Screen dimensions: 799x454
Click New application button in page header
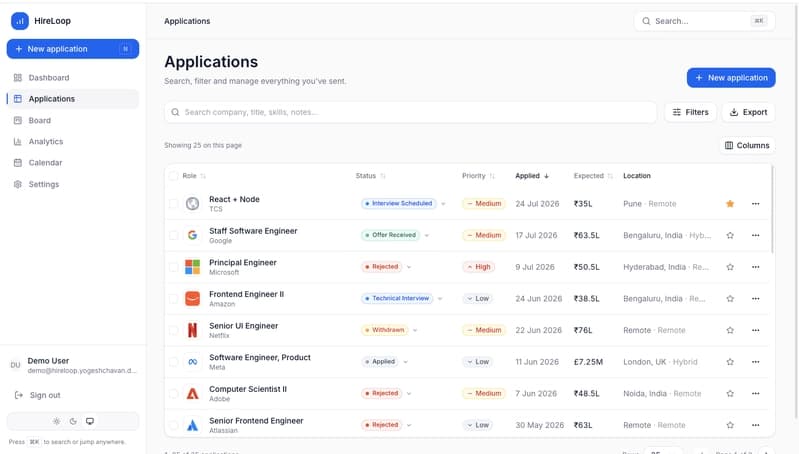tap(731, 77)
